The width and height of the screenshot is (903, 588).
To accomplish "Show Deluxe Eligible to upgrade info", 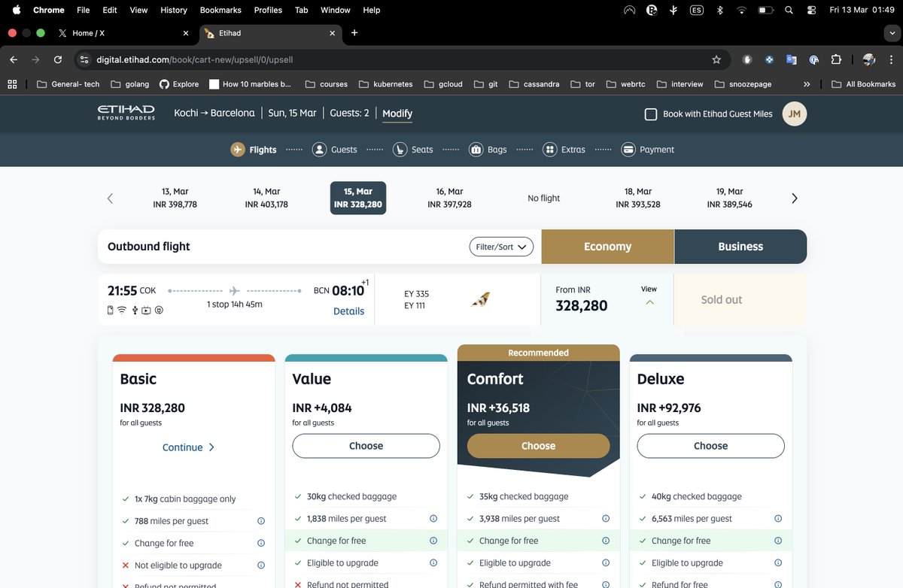I will click(778, 562).
